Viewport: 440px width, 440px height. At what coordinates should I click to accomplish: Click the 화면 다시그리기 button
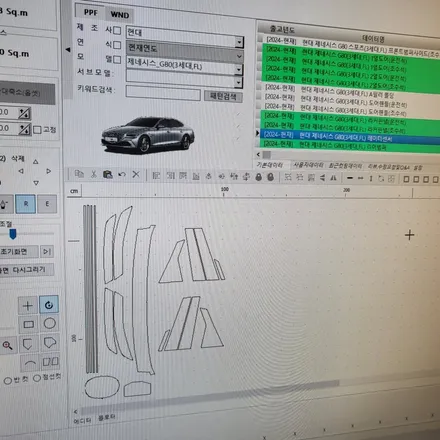27,269
